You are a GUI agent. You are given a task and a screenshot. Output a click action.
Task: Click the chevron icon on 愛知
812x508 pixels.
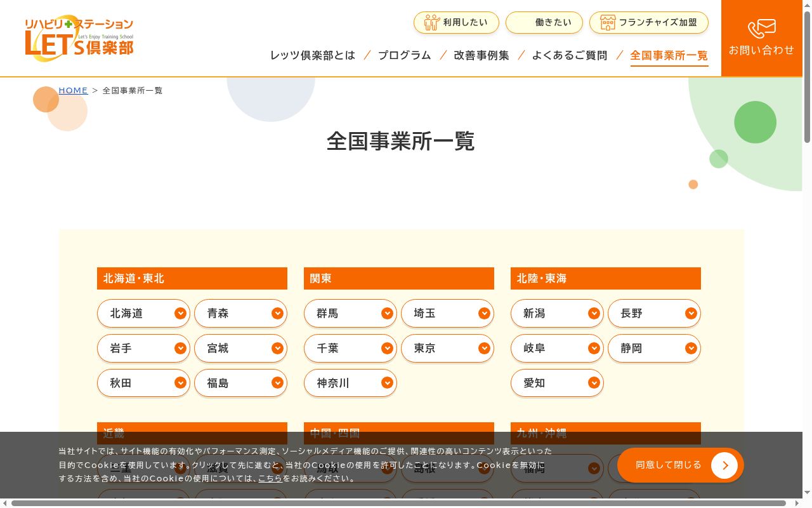tap(594, 383)
